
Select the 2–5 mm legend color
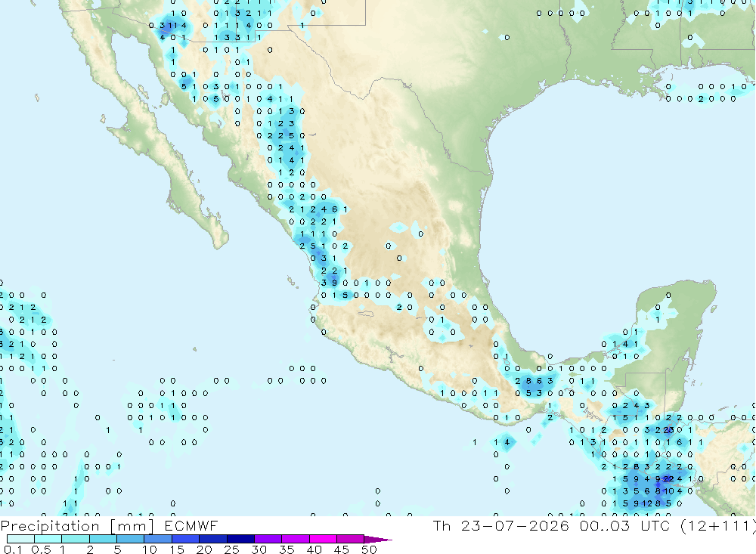(103, 539)
